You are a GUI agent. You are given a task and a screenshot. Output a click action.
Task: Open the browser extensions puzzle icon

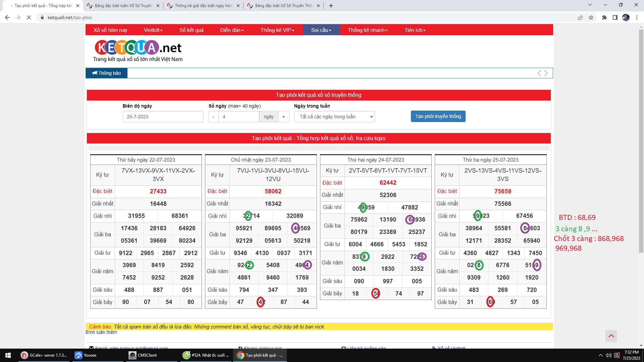pos(604,17)
